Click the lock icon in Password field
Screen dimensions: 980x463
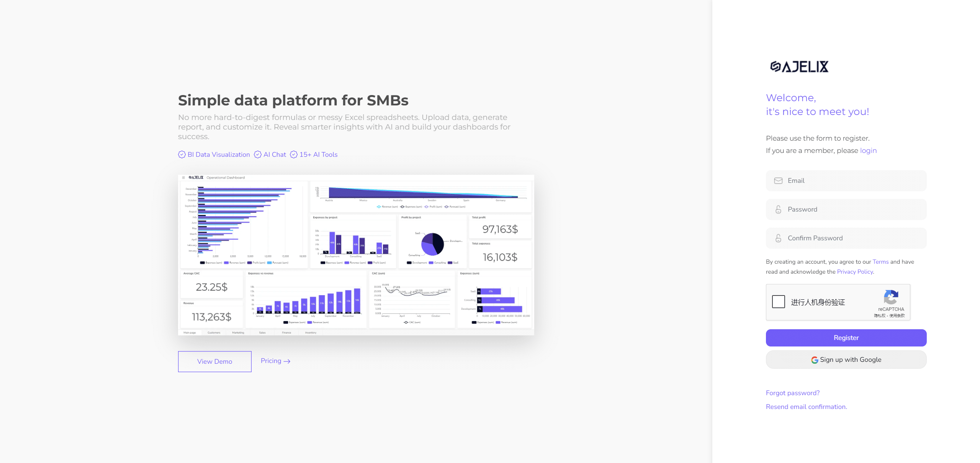tap(778, 210)
